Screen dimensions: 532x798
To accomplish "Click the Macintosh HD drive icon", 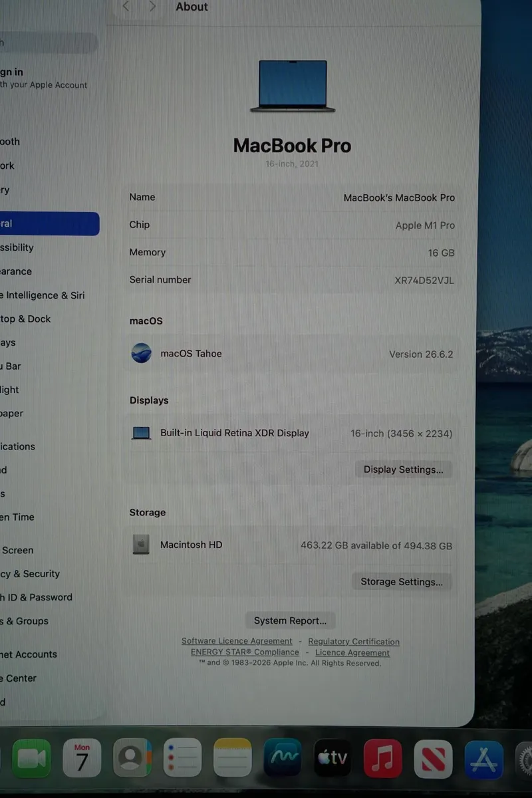I will pos(141,545).
